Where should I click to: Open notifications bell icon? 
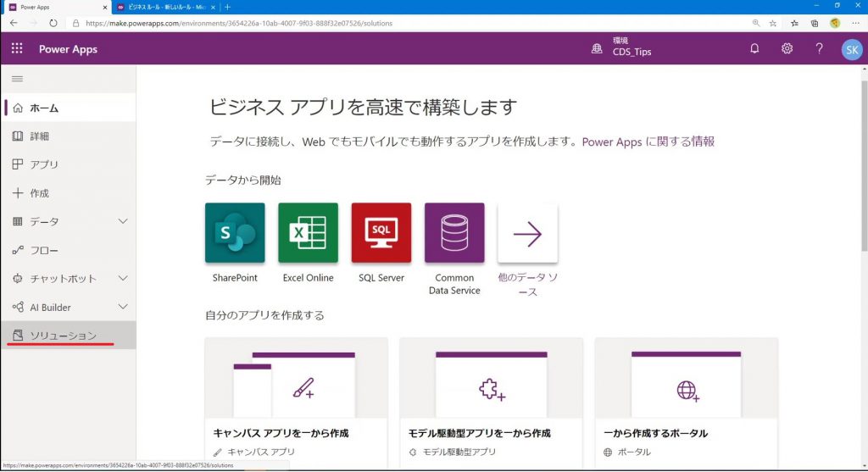tap(754, 48)
